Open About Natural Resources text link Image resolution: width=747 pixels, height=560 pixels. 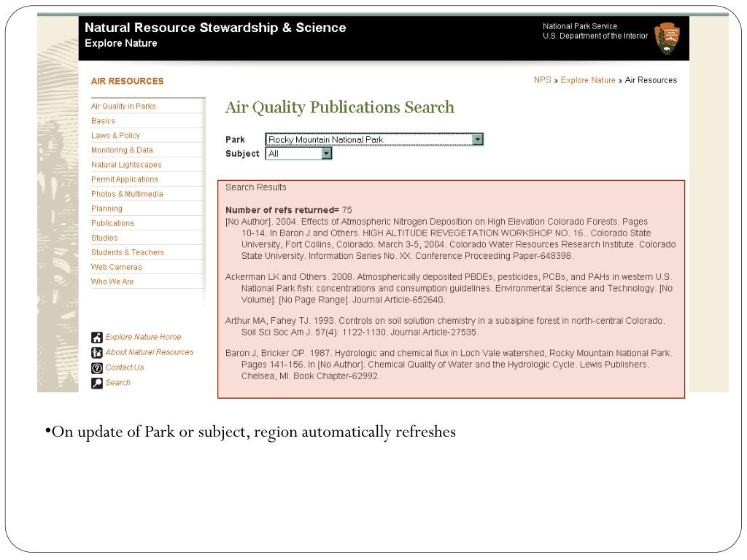point(149,352)
